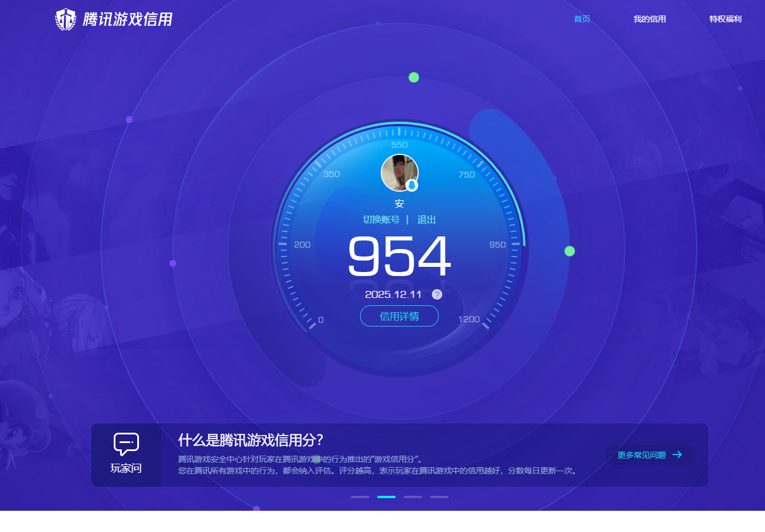The height and width of the screenshot is (532, 765).
Task: Select the first carousel indicator dot
Action: pos(360,496)
